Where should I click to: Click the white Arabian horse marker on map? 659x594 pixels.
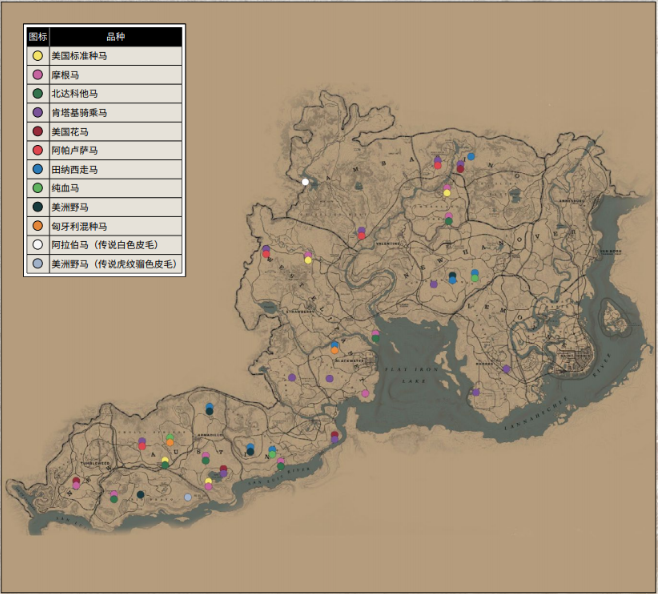click(x=305, y=181)
